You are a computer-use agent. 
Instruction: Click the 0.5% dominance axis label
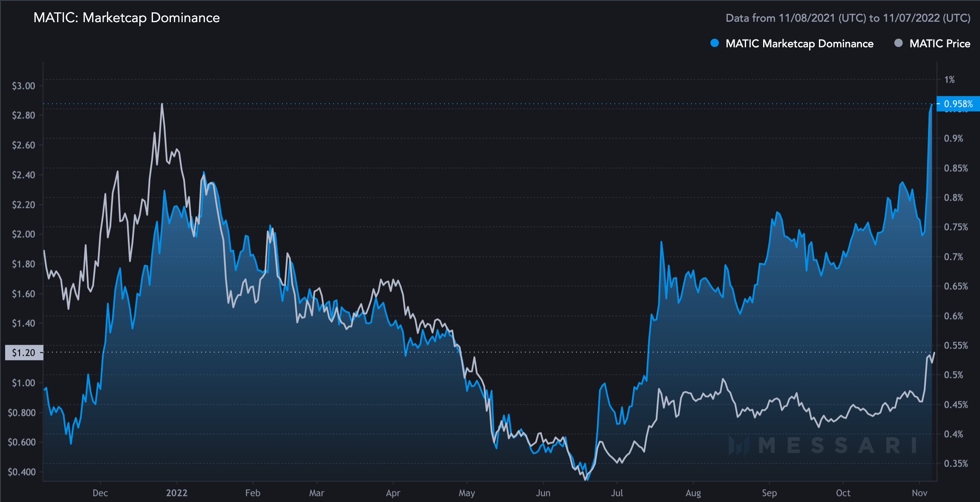coord(954,375)
